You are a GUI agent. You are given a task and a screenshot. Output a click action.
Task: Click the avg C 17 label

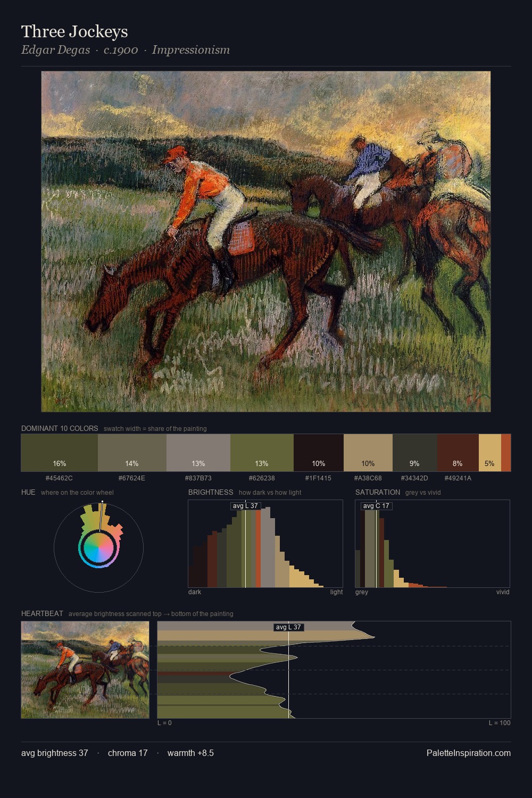377,506
